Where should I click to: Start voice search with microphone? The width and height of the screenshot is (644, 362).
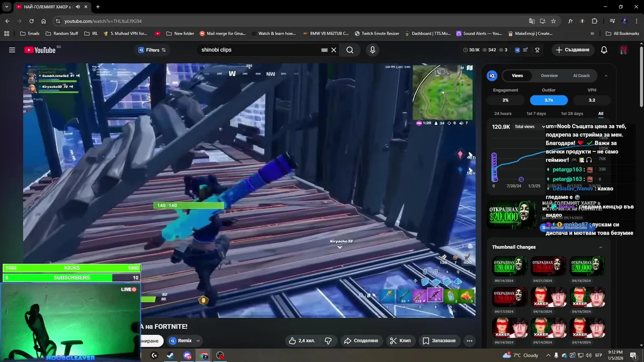pyautogui.click(x=372, y=50)
